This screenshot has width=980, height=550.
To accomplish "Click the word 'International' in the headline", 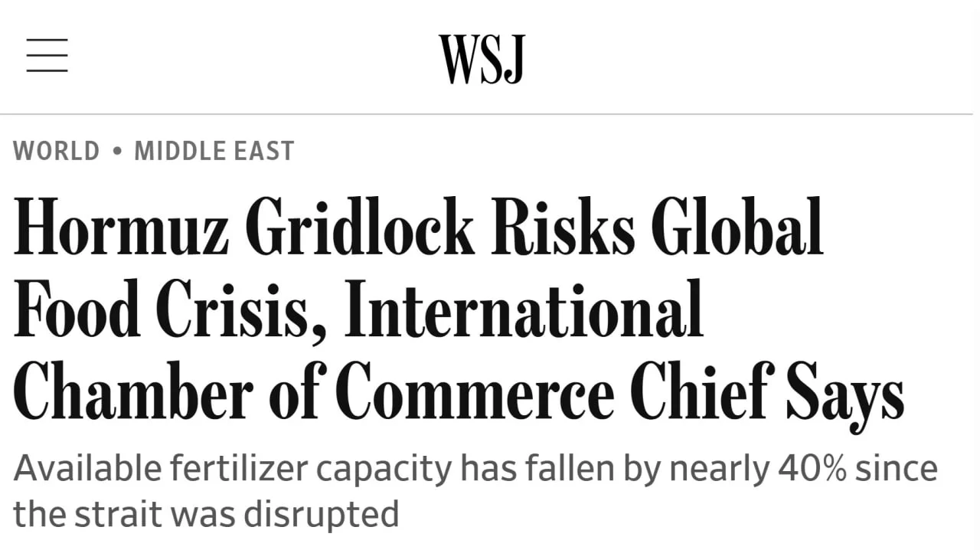I will point(524,309).
